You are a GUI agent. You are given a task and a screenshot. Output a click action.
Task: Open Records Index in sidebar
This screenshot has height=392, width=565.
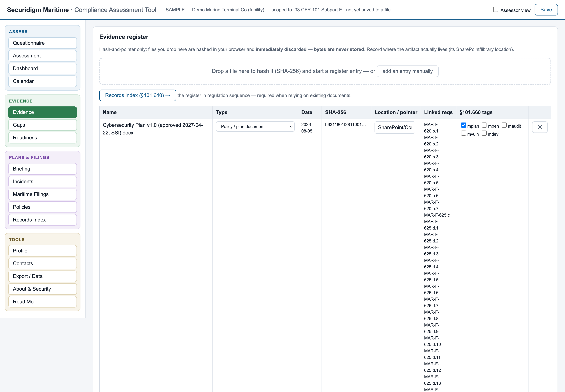click(x=43, y=220)
